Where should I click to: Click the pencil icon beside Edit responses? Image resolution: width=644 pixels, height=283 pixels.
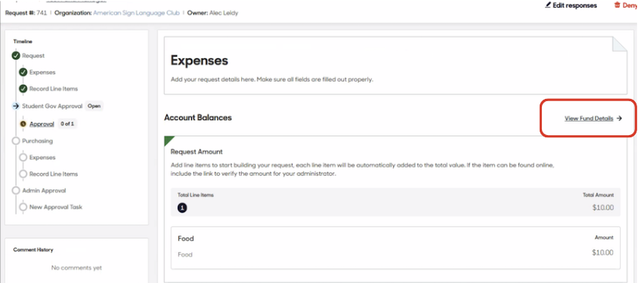coord(547,5)
